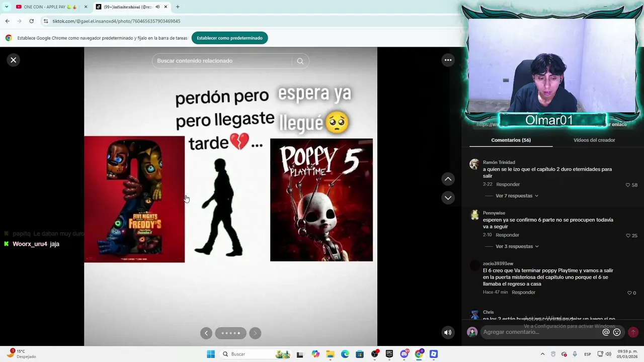Viewport: 644px width, 362px height.
Task: Open the emoji picker in comment box
Action: [617, 332]
